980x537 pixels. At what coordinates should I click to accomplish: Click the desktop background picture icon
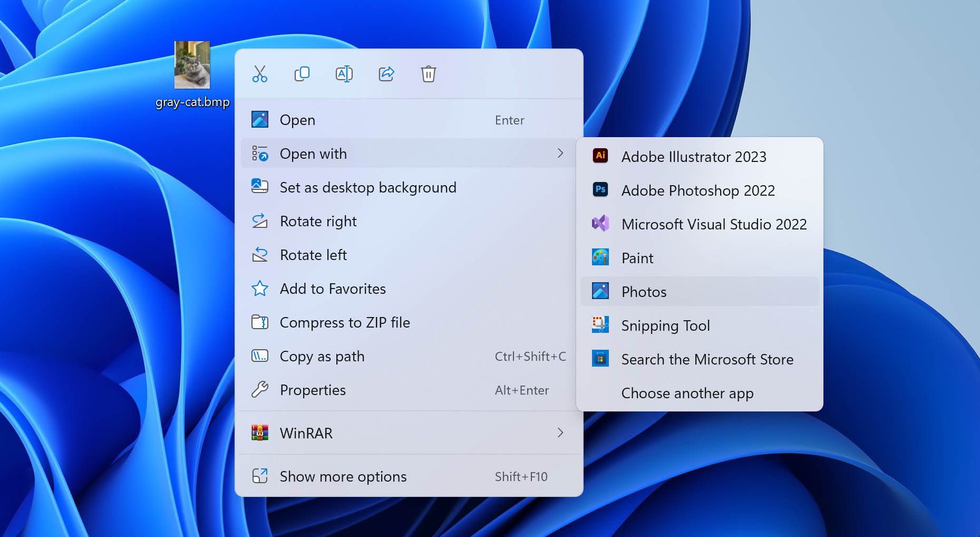(x=260, y=186)
